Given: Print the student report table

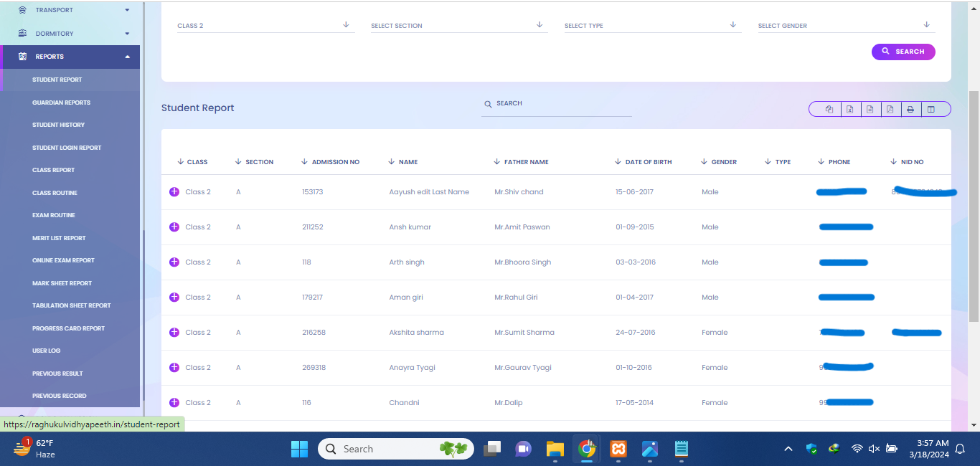Looking at the screenshot, I should [910, 110].
